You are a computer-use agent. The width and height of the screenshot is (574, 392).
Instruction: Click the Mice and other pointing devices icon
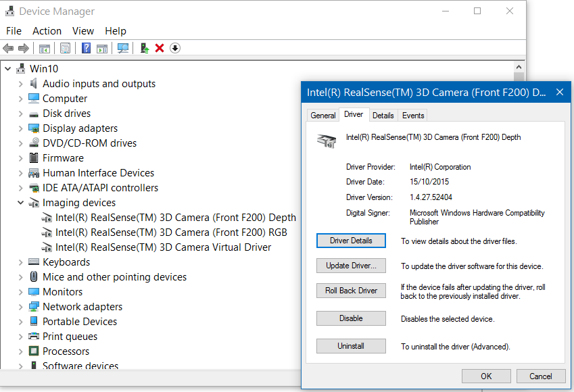coord(34,276)
